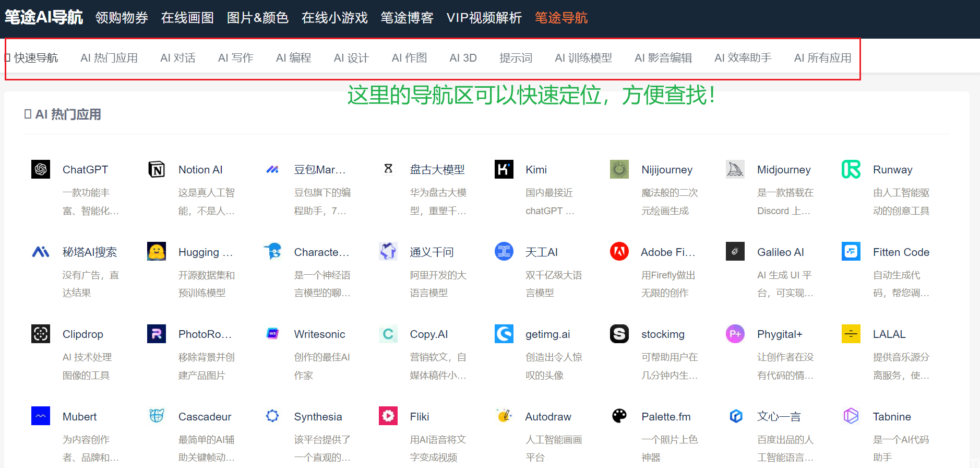
Task: Click the Runway green logo icon
Action: tap(851, 169)
